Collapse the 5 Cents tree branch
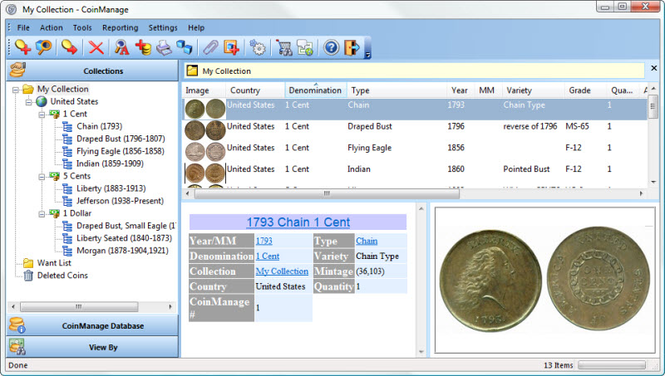The image size is (665, 376). pos(42,176)
